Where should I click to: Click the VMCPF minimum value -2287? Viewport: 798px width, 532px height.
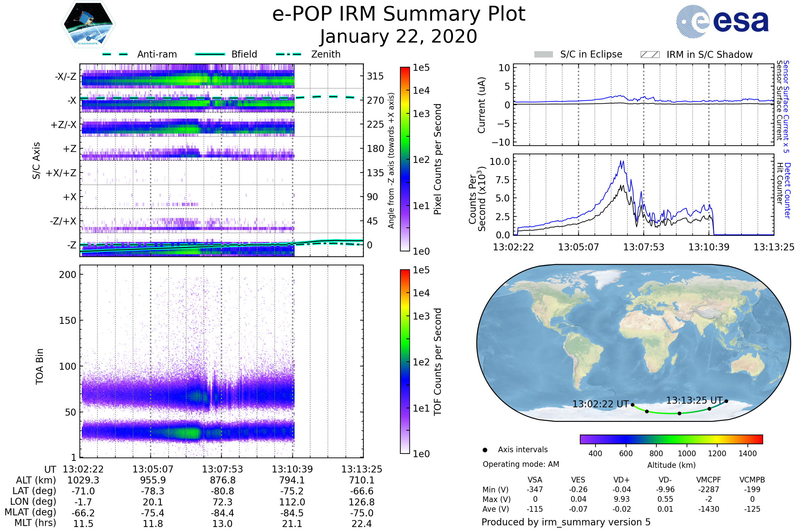pyautogui.click(x=709, y=489)
